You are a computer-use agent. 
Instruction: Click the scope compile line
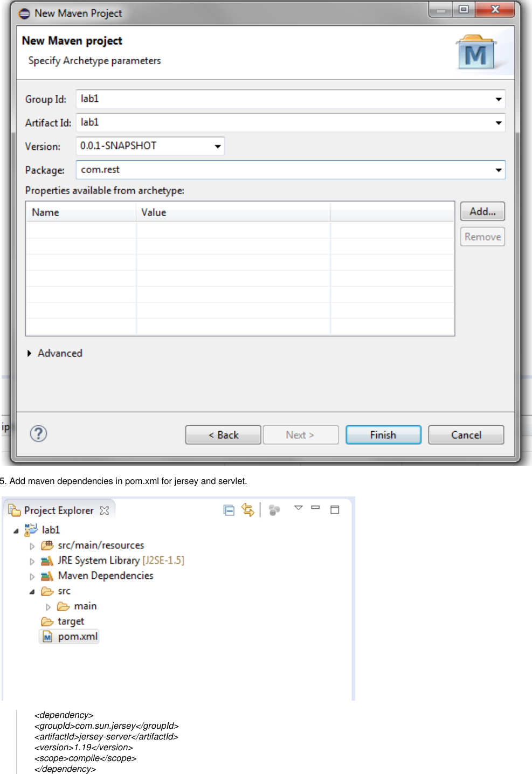tap(85, 758)
